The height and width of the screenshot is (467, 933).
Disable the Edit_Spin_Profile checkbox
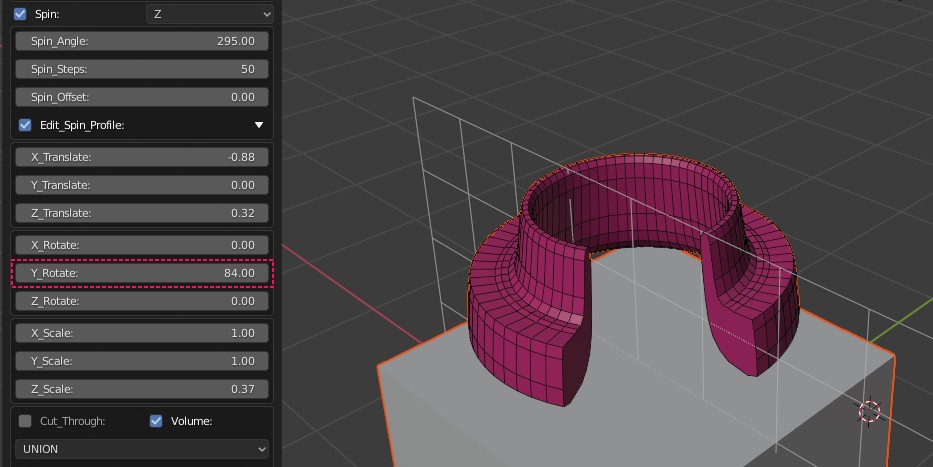26,125
